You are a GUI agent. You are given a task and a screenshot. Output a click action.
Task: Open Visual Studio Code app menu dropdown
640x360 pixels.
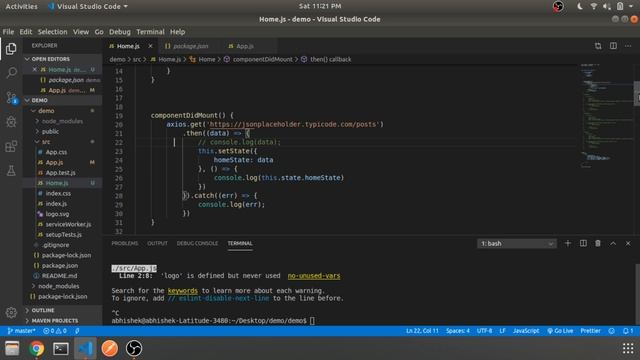click(88, 6)
